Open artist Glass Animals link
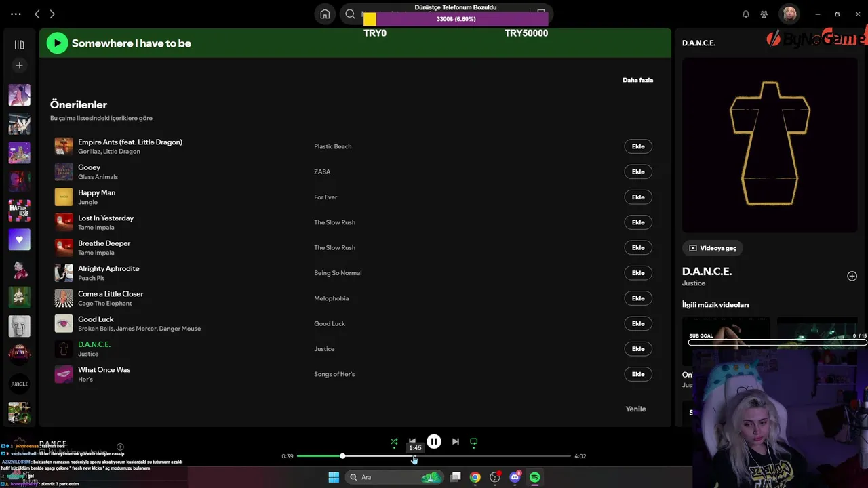The image size is (868, 488). click(98, 177)
